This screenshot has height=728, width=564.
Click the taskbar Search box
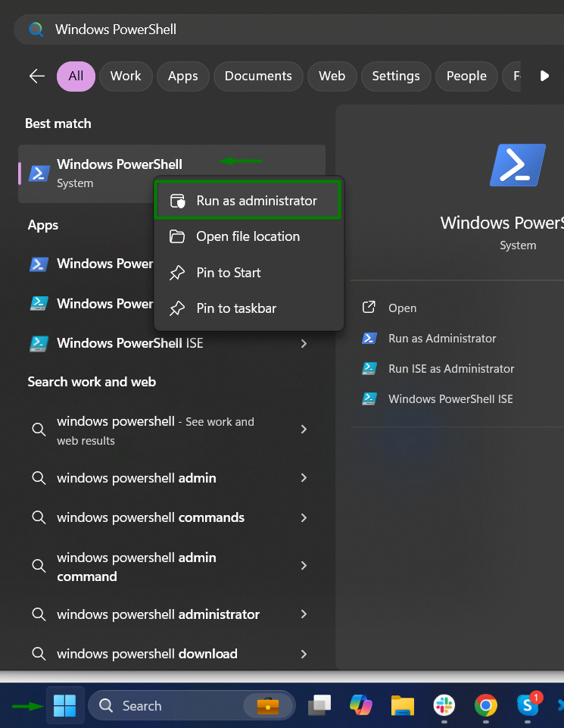(x=191, y=705)
